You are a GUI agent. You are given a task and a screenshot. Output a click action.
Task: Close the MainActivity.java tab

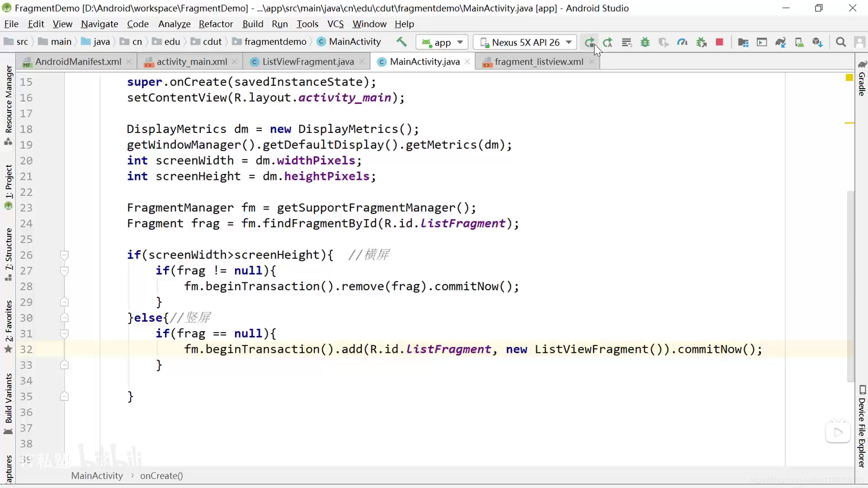(x=467, y=61)
